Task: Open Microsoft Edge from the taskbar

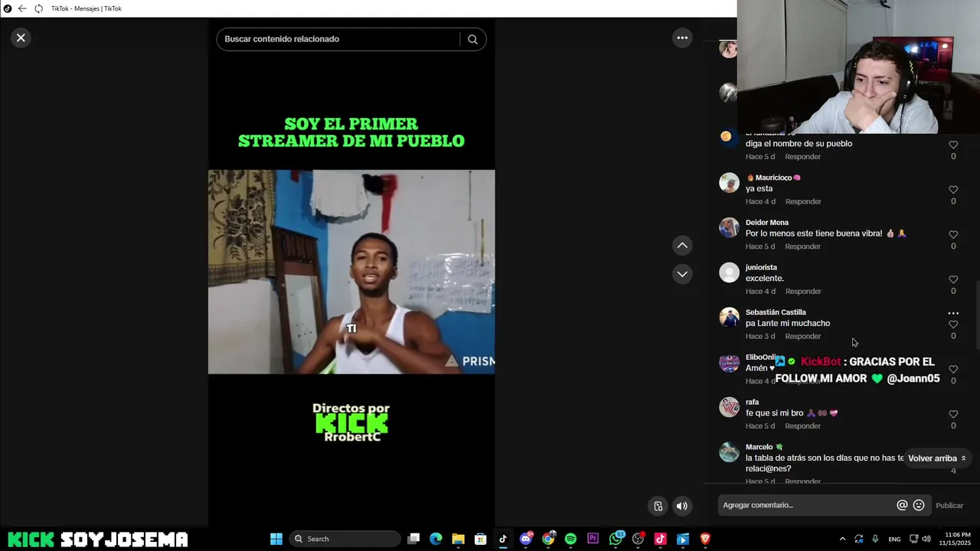Action: pyautogui.click(x=436, y=539)
